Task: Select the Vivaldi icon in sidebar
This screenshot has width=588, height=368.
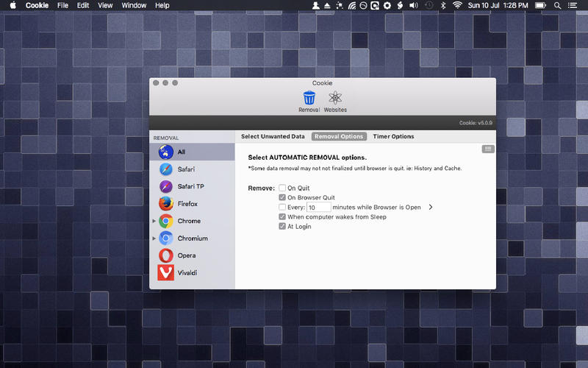Action: coord(166,273)
